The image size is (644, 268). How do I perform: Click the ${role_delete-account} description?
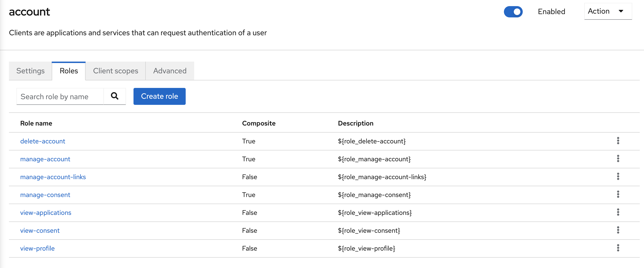[x=372, y=141]
